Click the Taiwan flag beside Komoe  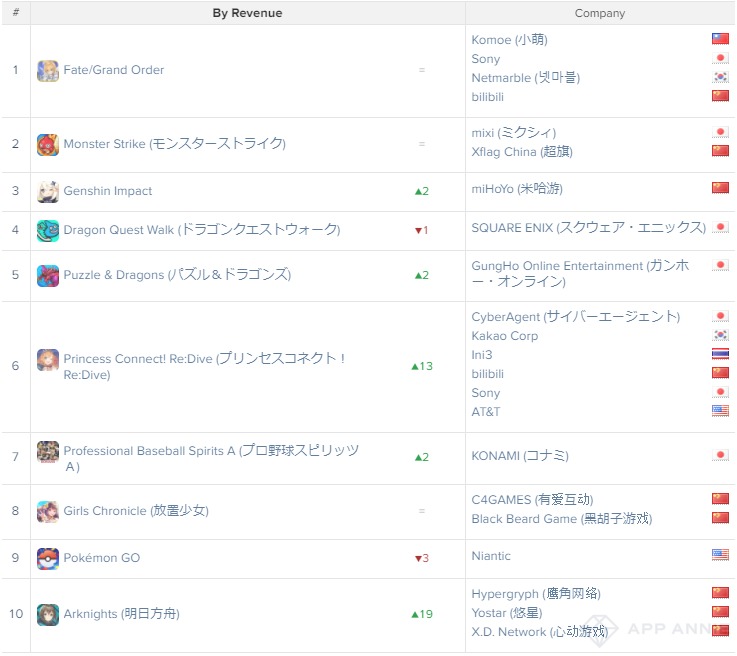pos(720,39)
